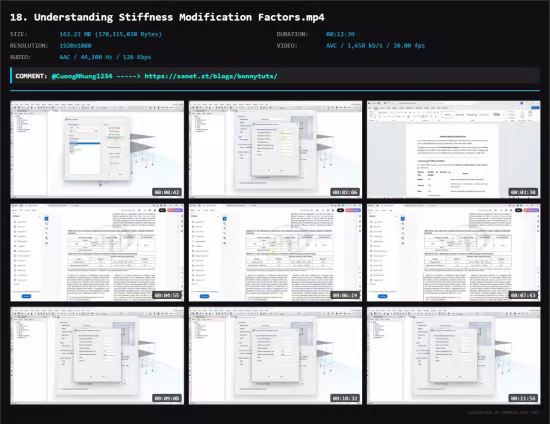Open the final thumbnail stamped 00:11:56

coord(454,356)
